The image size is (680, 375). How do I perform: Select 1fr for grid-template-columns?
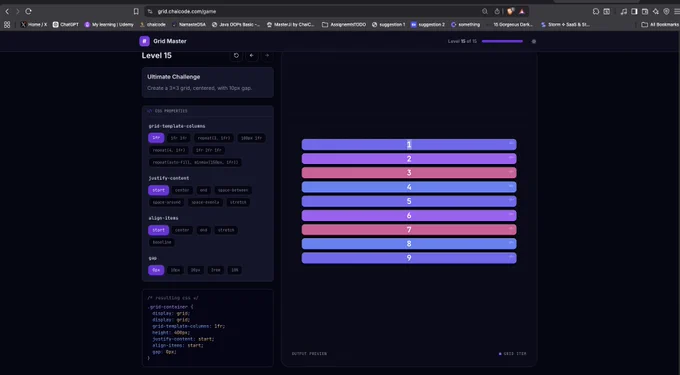click(x=156, y=138)
